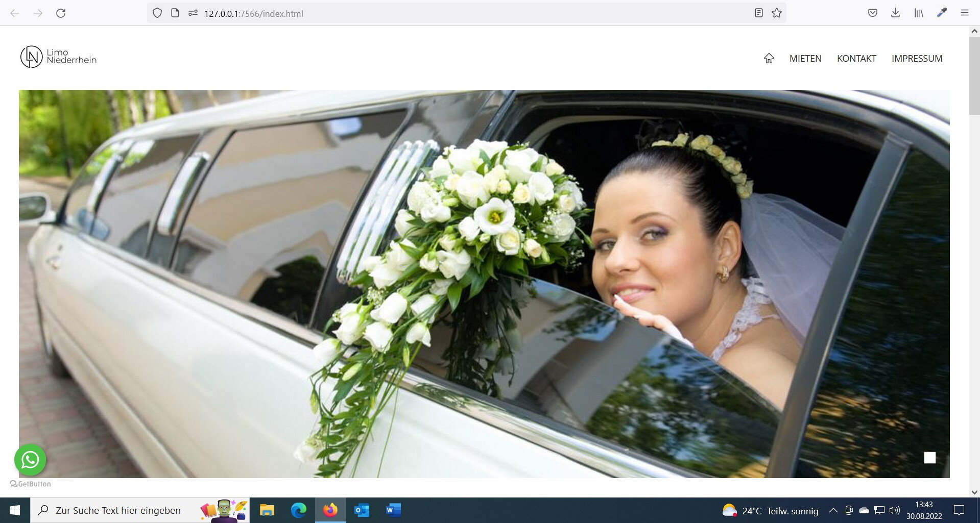Click the page scrollbar up arrow

pos(974,31)
